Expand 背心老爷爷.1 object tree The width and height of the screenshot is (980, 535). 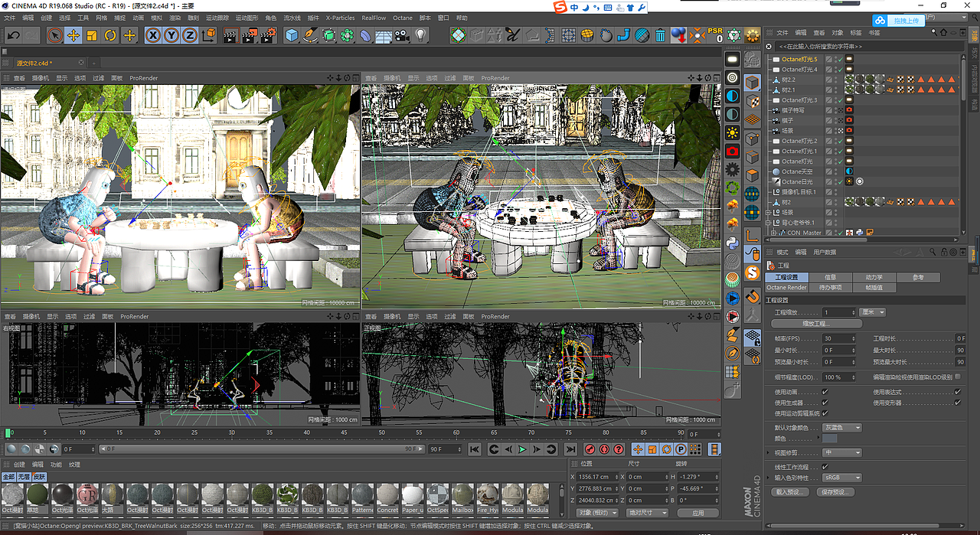(768, 223)
